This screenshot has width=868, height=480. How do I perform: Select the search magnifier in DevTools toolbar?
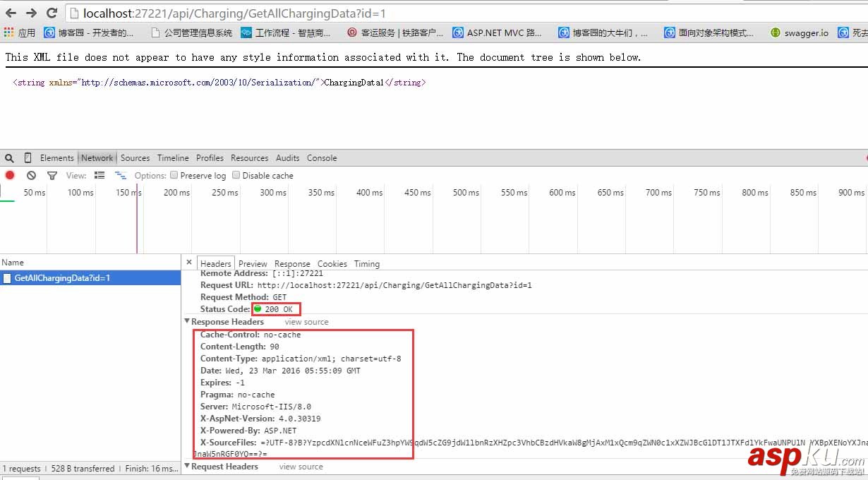coord(9,157)
